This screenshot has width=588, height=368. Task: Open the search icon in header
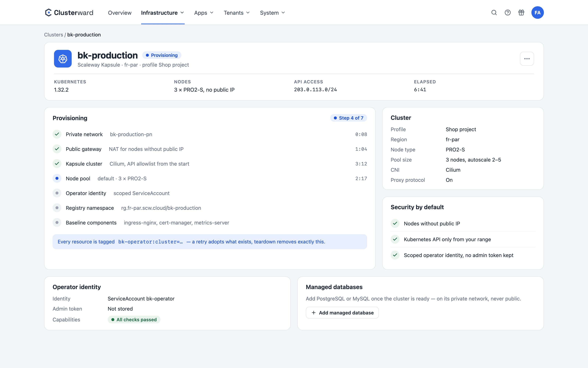click(x=494, y=13)
